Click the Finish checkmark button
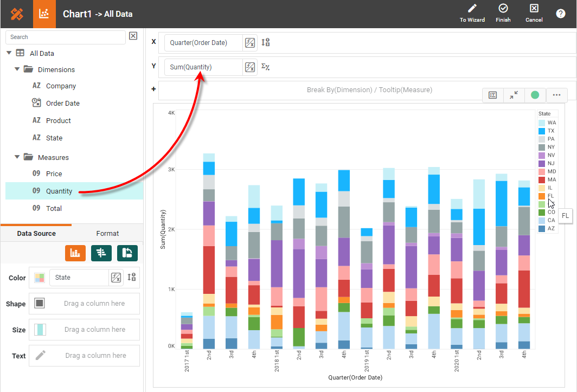 tap(503, 9)
